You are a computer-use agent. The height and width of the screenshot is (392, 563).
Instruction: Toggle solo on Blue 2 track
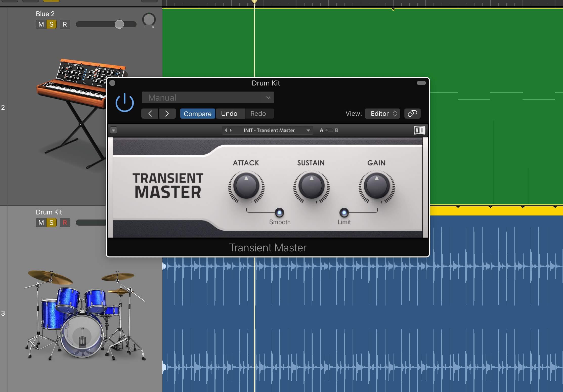click(x=51, y=24)
